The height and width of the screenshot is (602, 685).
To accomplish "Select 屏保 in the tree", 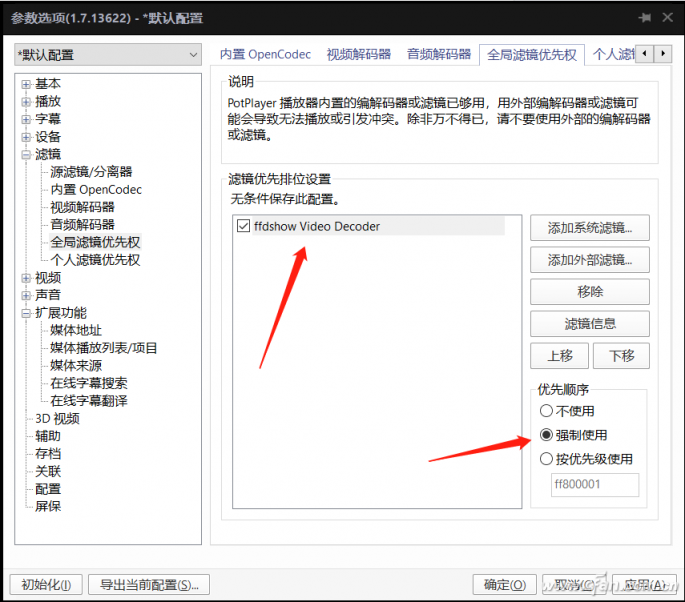I will point(48,507).
